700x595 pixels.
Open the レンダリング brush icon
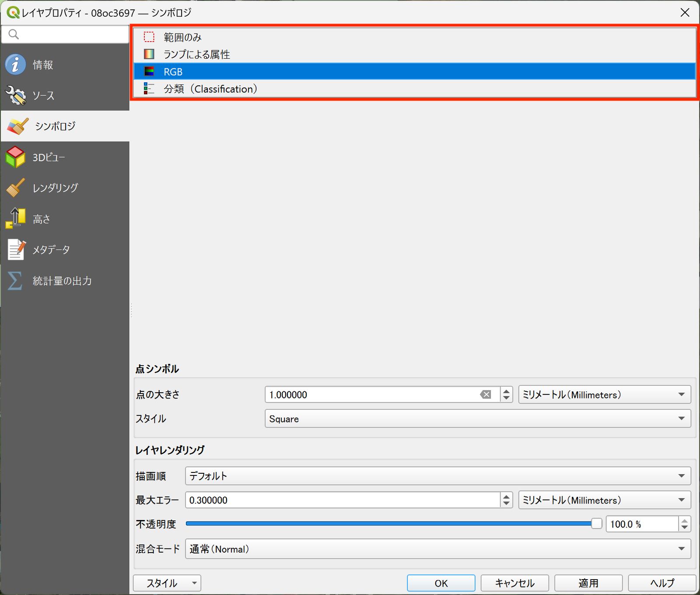point(16,188)
